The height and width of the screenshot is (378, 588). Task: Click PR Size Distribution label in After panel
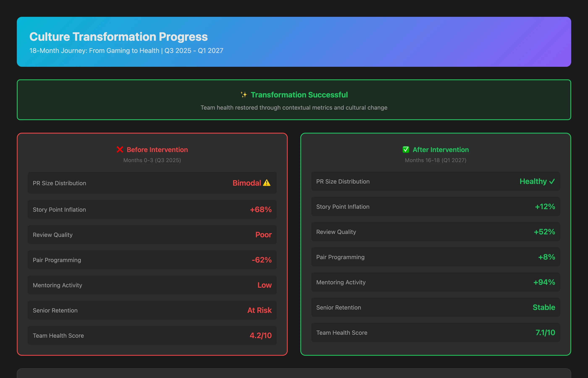[343, 181]
